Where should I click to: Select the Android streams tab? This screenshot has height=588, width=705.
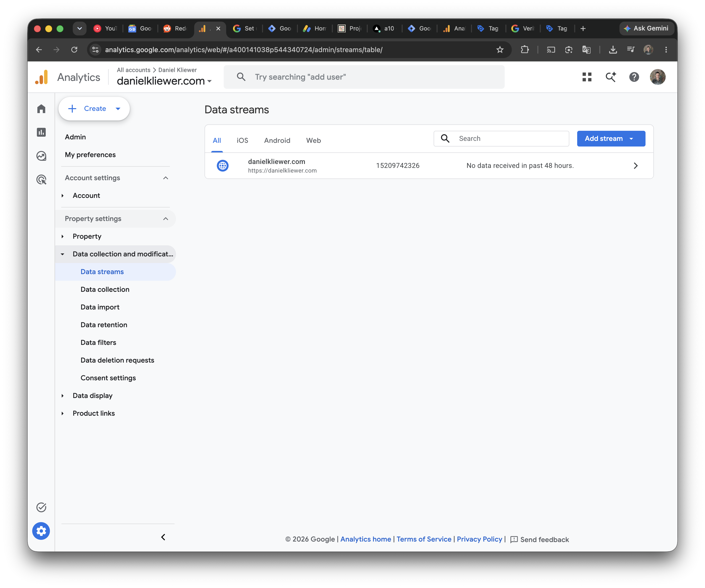tap(277, 140)
